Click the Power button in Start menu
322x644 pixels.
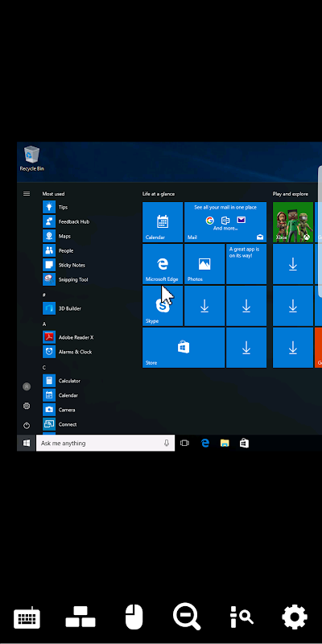[27, 425]
